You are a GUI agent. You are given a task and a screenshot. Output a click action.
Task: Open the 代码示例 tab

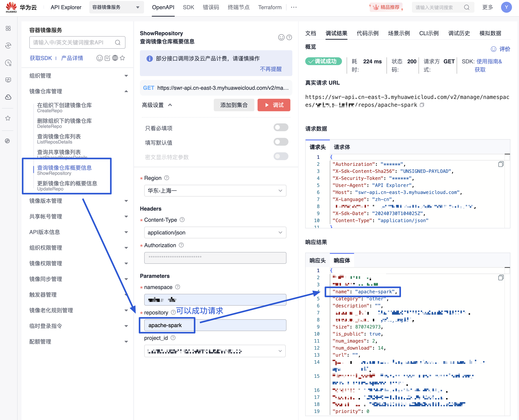coord(367,33)
